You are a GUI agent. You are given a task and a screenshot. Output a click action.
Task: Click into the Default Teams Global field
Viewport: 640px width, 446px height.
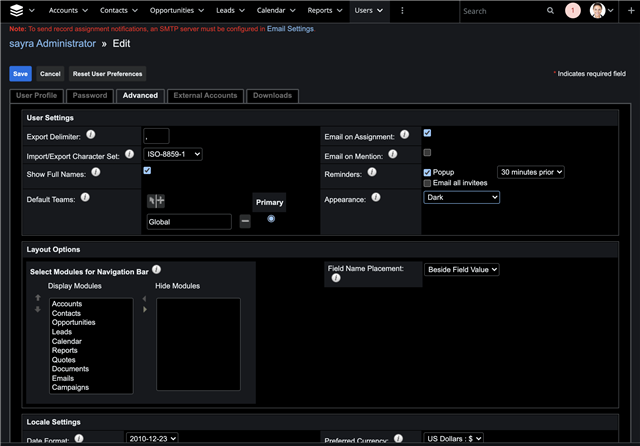189,221
